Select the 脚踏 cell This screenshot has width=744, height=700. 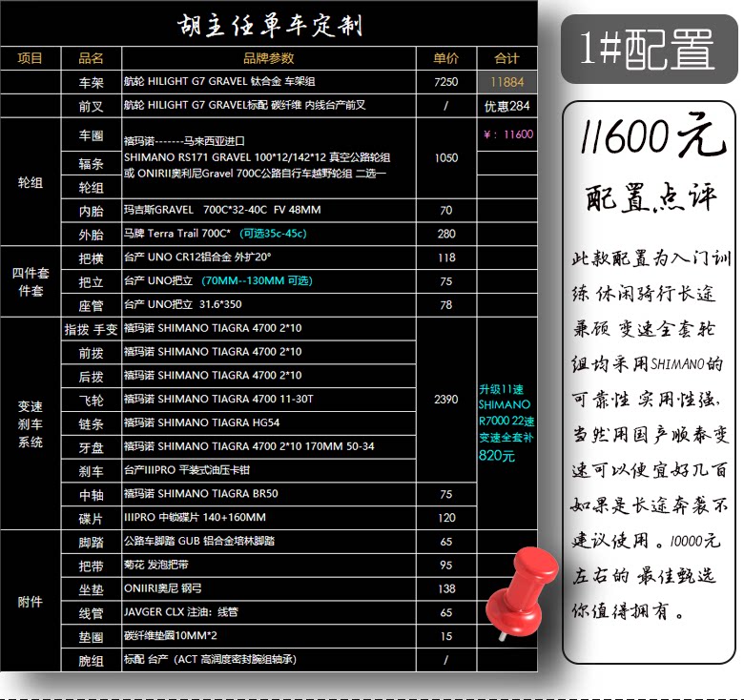point(92,543)
